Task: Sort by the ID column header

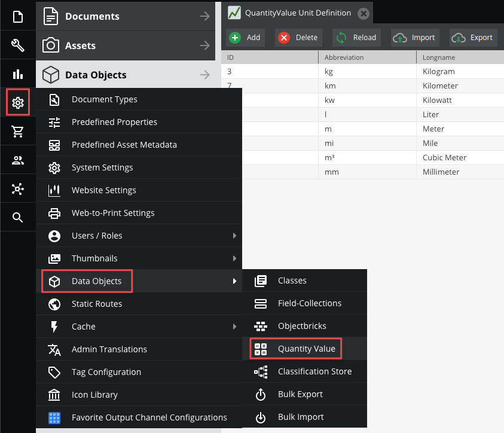Action: [270, 57]
